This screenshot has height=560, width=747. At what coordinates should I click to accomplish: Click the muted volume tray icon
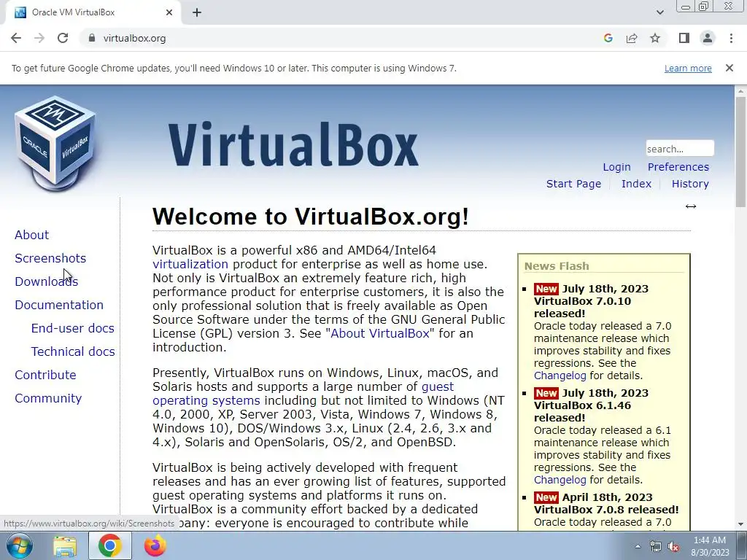[x=673, y=546]
